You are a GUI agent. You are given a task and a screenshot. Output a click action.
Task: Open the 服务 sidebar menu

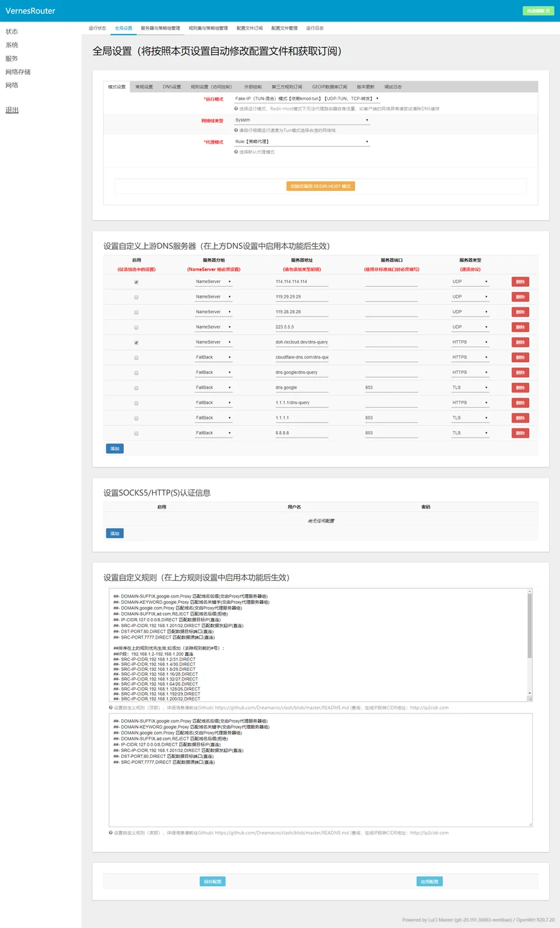(12, 59)
